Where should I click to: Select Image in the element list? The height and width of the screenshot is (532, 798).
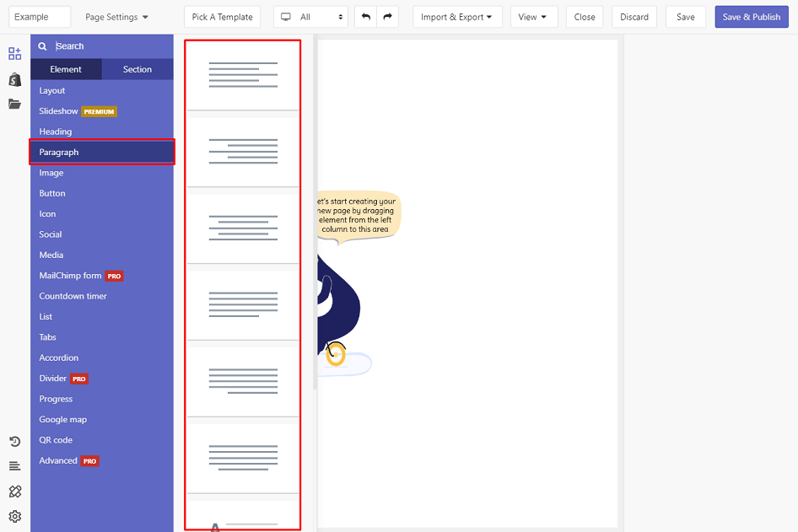pos(102,173)
